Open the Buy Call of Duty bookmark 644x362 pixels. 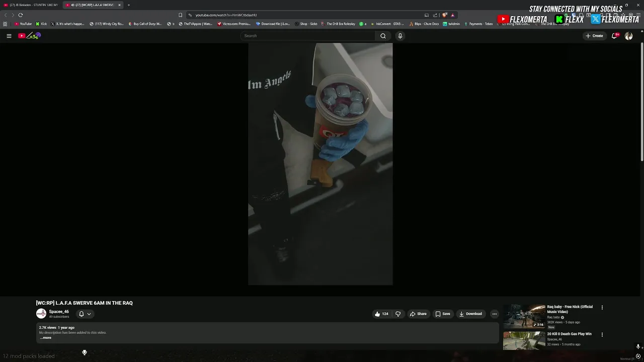[x=145, y=24]
